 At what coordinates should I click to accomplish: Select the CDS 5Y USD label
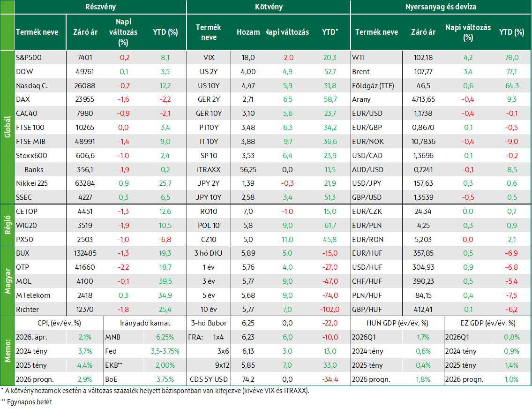[x=209, y=379]
